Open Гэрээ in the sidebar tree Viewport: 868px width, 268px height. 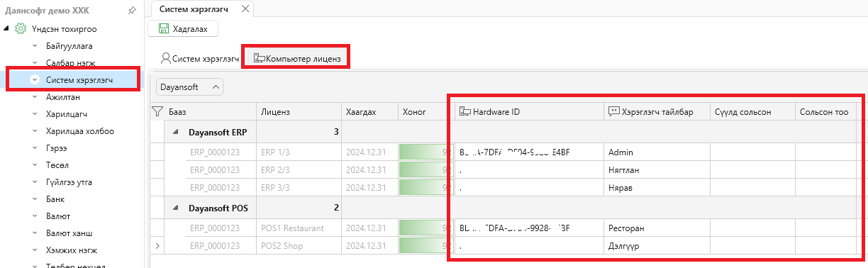click(57, 147)
